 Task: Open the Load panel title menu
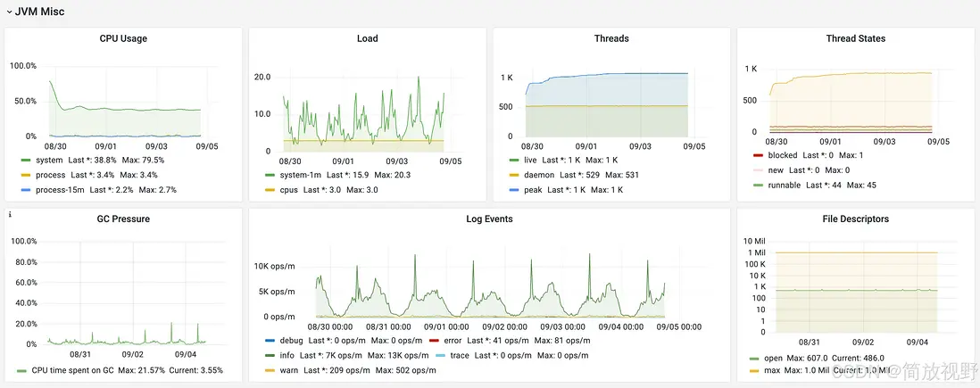pos(367,38)
